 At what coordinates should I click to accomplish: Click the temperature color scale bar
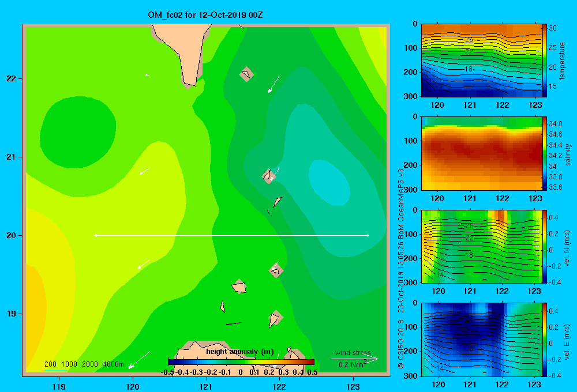pyautogui.click(x=545, y=61)
